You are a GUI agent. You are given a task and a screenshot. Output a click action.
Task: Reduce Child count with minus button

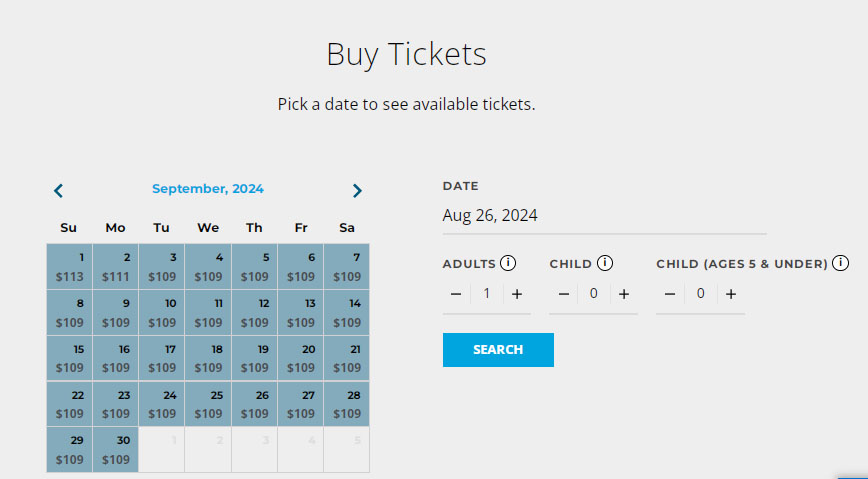[x=564, y=294]
